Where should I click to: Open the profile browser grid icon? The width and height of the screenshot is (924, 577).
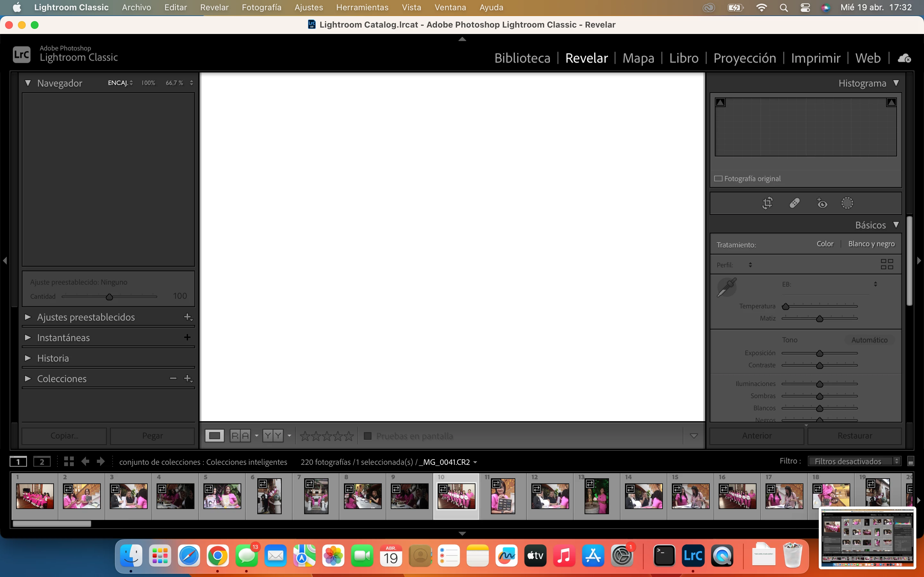pos(886,264)
